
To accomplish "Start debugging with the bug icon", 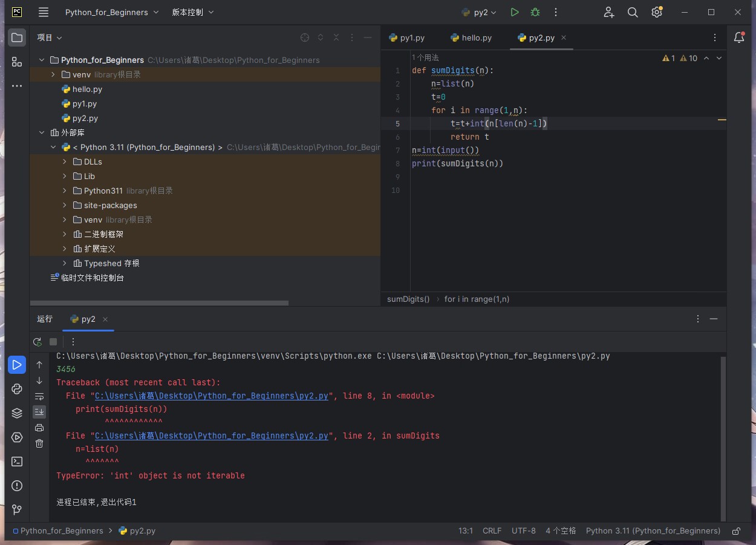I will tap(535, 12).
